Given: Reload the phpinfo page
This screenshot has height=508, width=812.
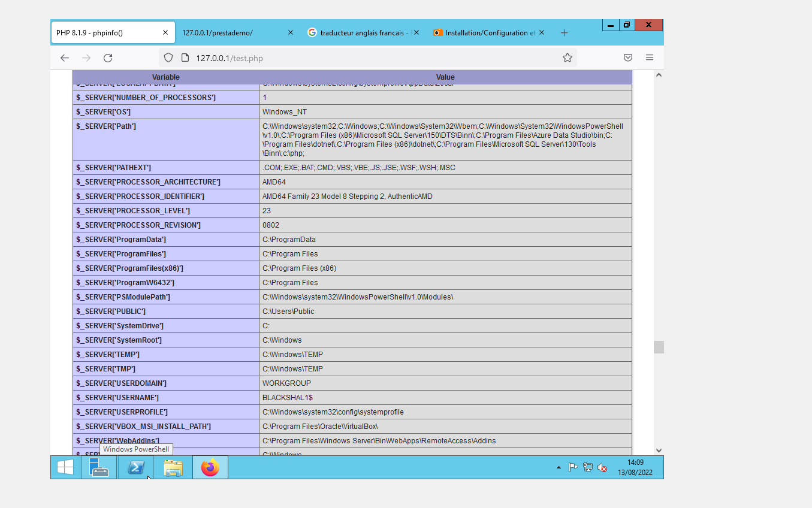Looking at the screenshot, I should (x=108, y=58).
